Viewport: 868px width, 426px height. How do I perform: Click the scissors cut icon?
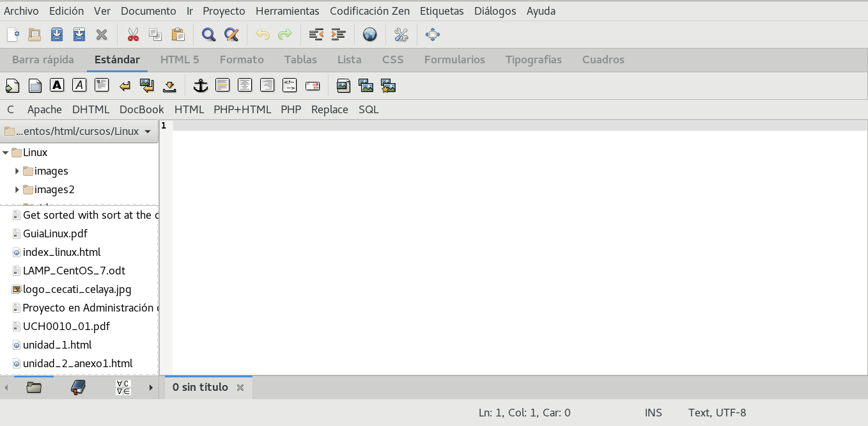coord(133,35)
